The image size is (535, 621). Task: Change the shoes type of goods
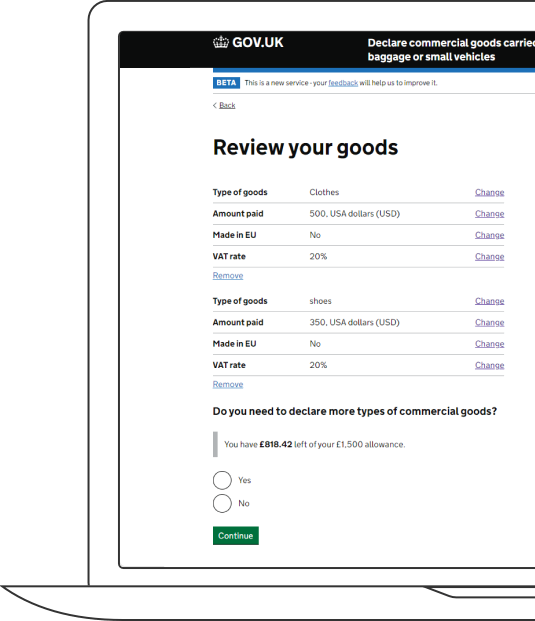(489, 301)
